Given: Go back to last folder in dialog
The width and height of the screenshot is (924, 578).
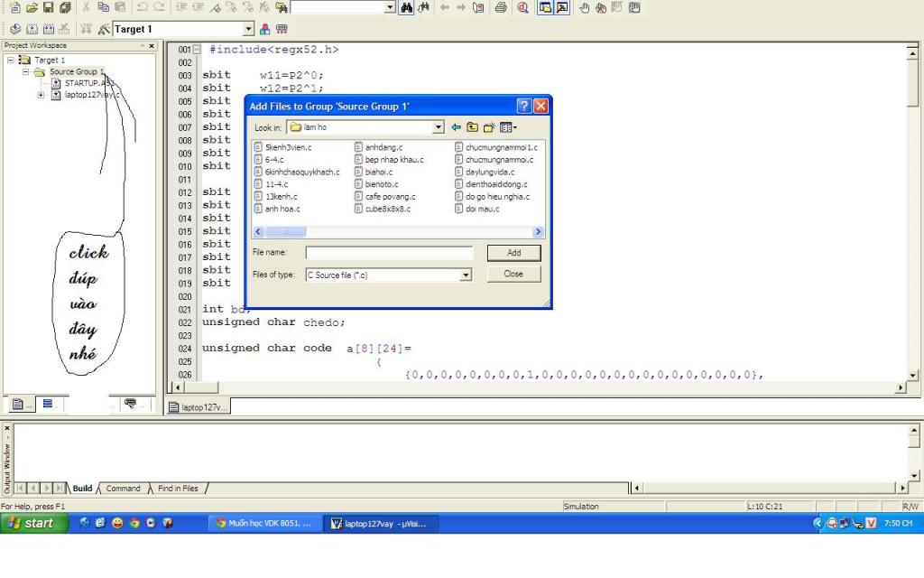Looking at the screenshot, I should [456, 127].
